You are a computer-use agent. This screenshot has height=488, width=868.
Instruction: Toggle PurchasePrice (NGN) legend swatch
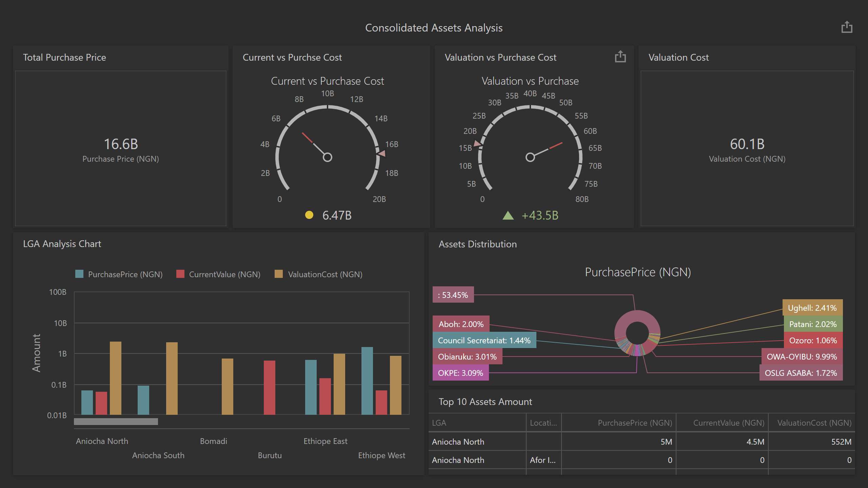click(79, 274)
